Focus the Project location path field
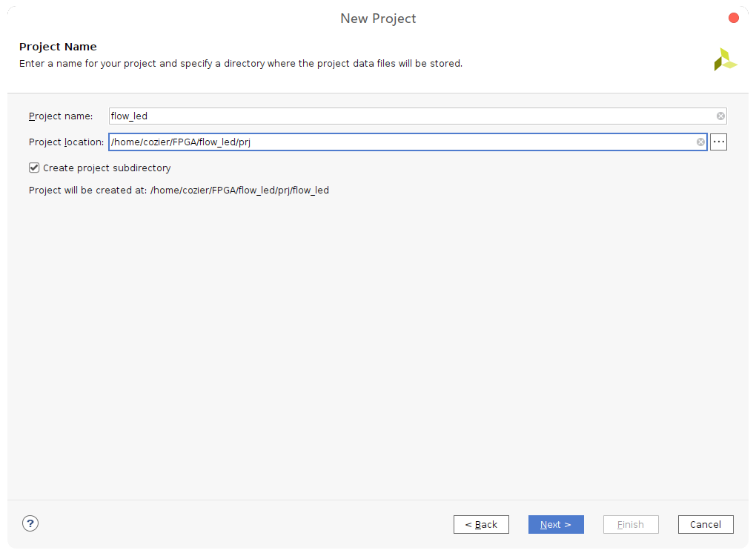 pyautogui.click(x=400, y=142)
